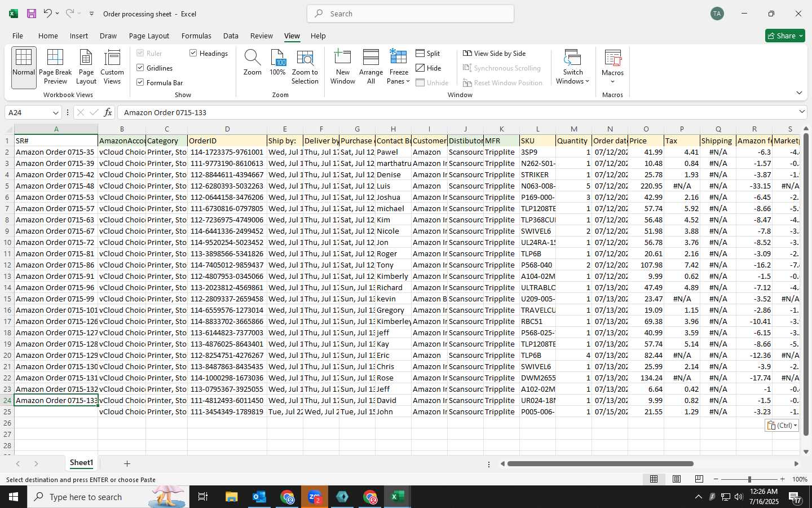Click the Paste Options (Ctrl) button
812x508 pixels.
(x=782, y=426)
